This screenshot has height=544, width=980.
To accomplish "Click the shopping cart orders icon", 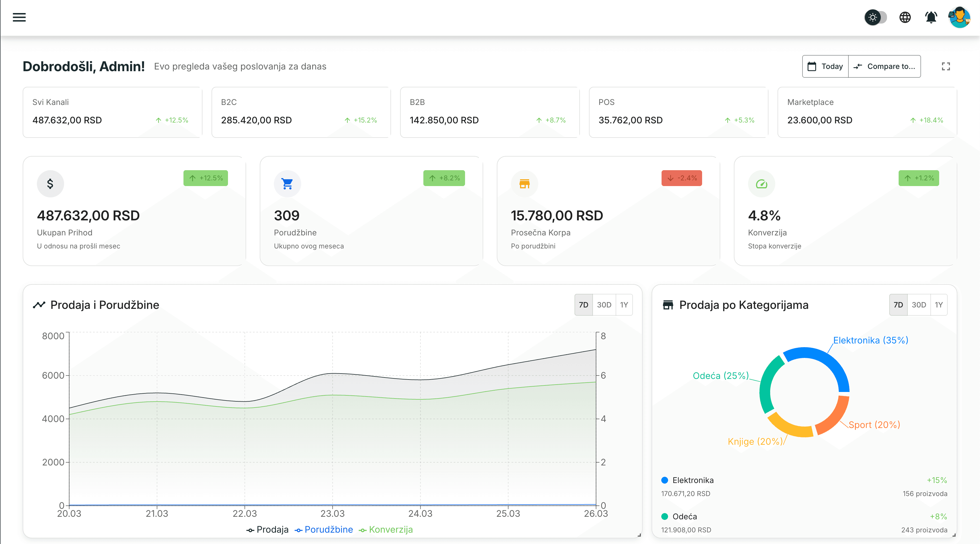I will [287, 184].
